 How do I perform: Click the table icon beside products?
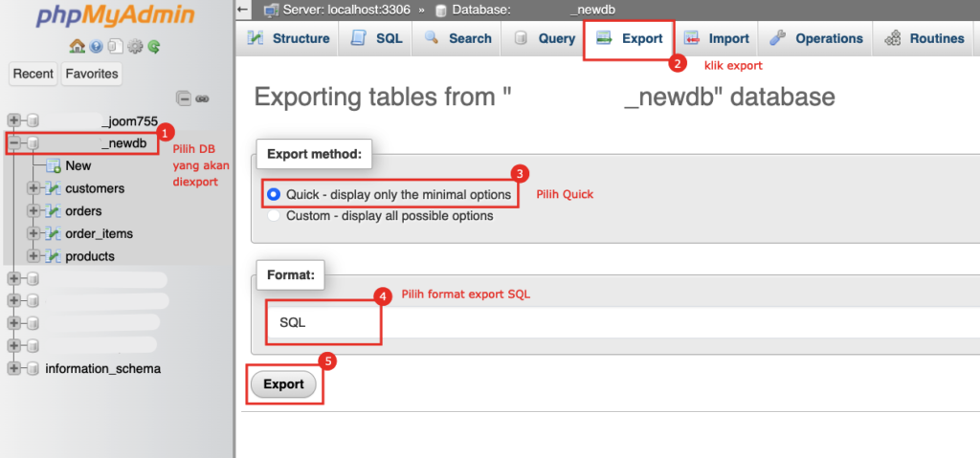pyautogui.click(x=54, y=256)
